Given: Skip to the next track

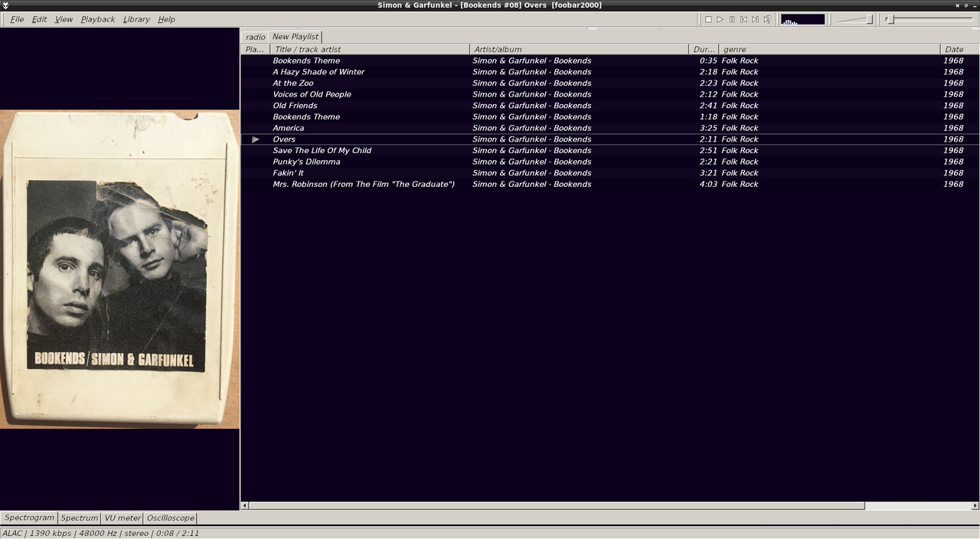Looking at the screenshot, I should (x=755, y=19).
